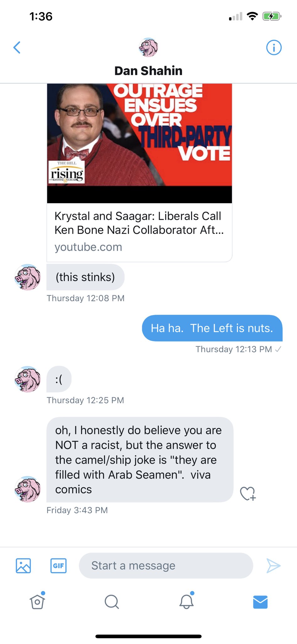The width and height of the screenshot is (297, 644).
Task: Open the GIF picker
Action: pos(58,566)
